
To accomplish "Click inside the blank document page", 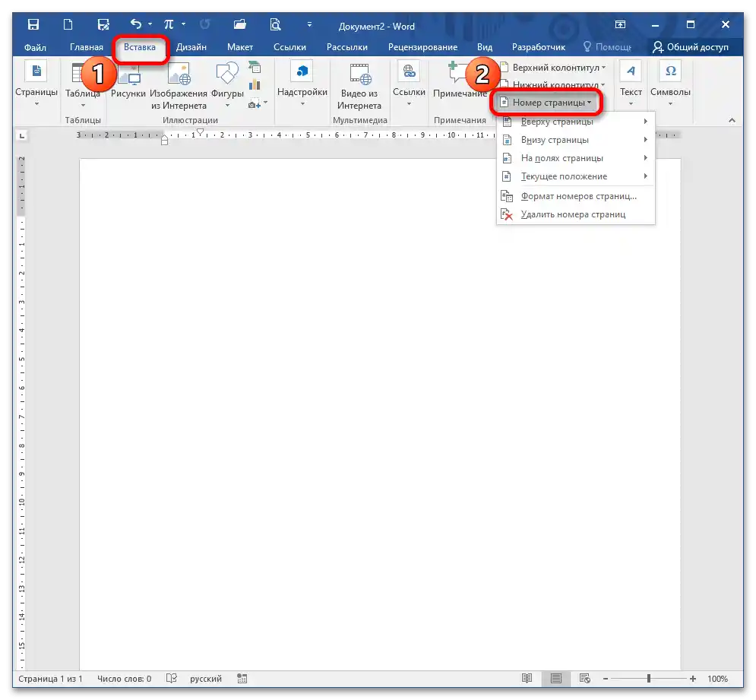I will [380, 414].
